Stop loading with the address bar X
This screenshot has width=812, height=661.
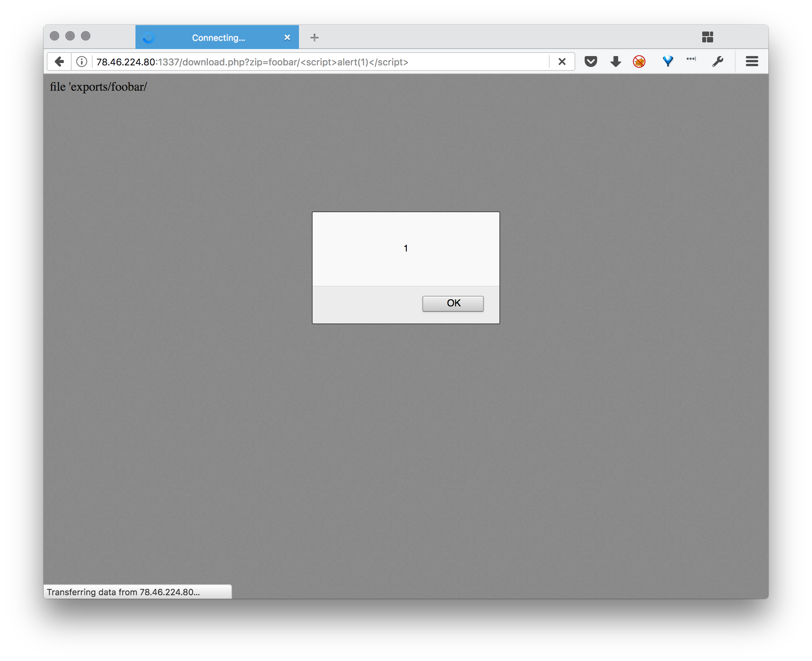point(562,62)
